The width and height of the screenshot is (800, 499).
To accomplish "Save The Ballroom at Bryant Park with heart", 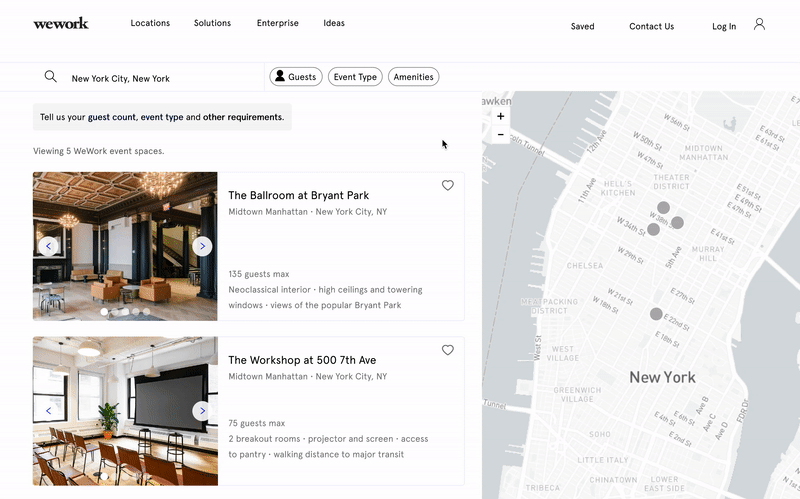I will coord(447,185).
